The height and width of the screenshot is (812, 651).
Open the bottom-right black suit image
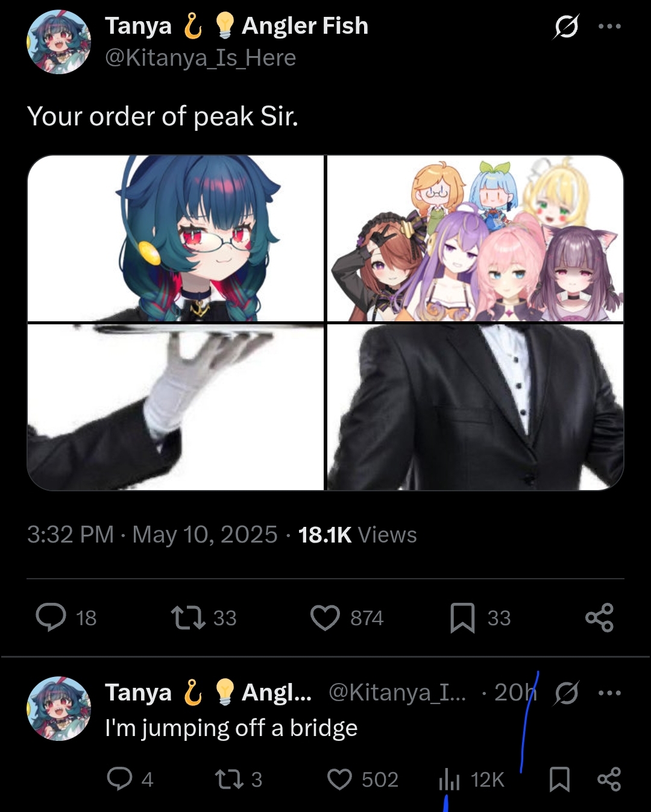[x=475, y=407]
